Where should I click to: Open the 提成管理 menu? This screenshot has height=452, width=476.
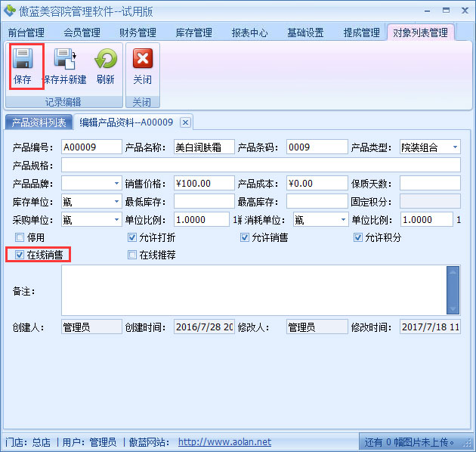pyautogui.click(x=362, y=33)
